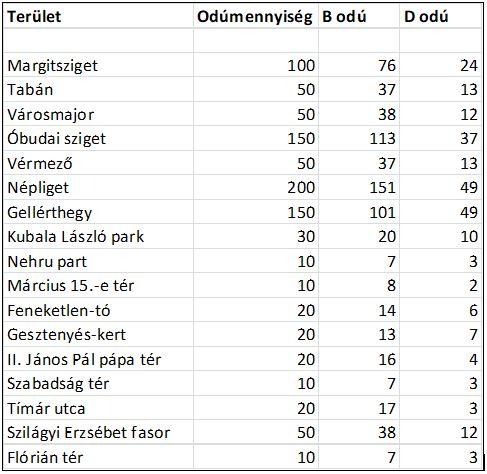Screen dimensions: 487x474
Task: Select the Margitsziget cell
Action: click(x=99, y=65)
